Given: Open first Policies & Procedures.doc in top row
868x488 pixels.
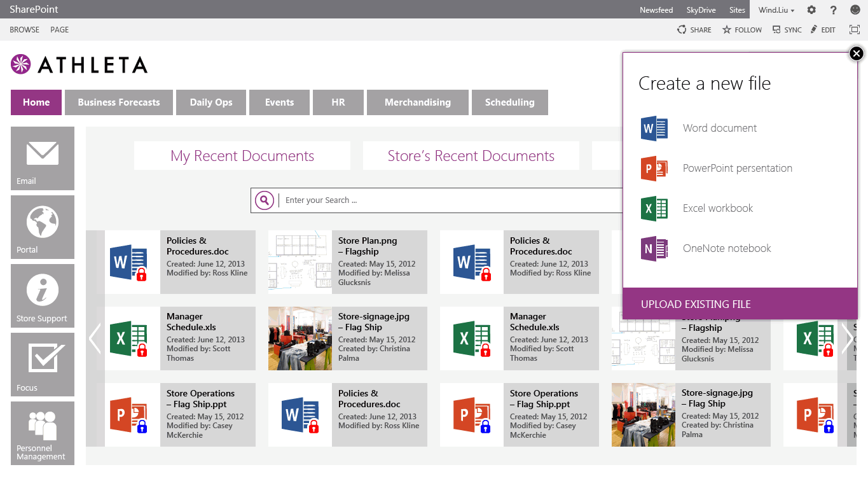Looking at the screenshot, I should [198, 246].
